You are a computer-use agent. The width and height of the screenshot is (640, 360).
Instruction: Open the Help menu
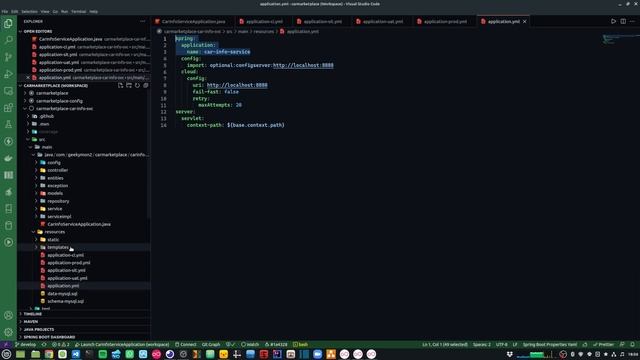93,11
